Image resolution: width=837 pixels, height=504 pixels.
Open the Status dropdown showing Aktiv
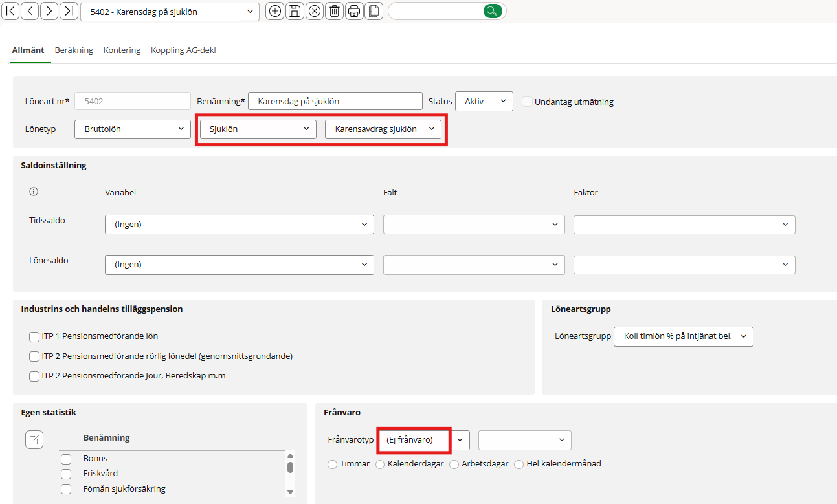(484, 102)
